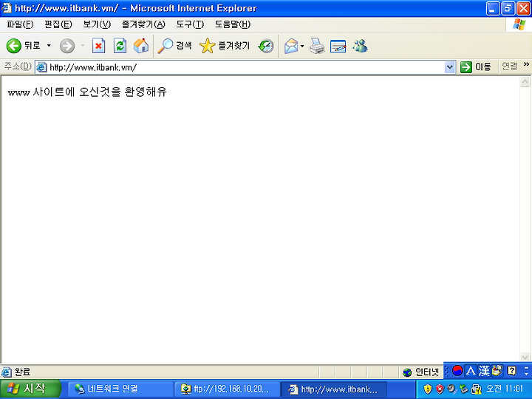
Task: Click the red shield alert tray icon
Action: pyautogui.click(x=440, y=389)
